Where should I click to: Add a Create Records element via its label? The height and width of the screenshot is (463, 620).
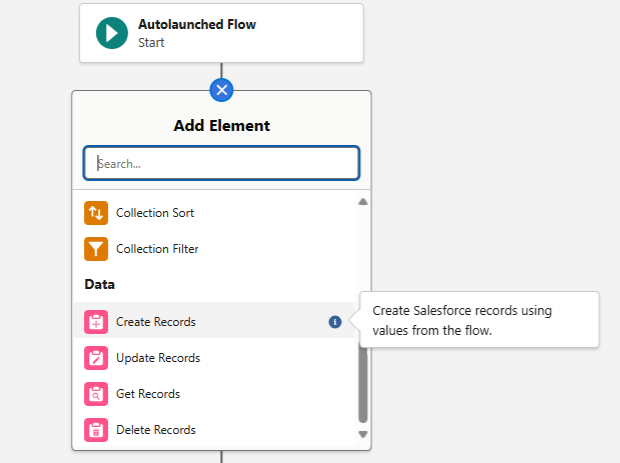(x=156, y=322)
